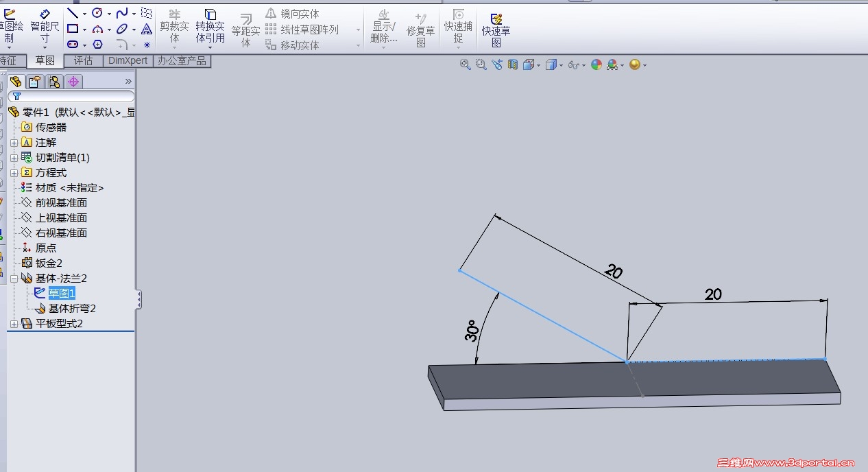The height and width of the screenshot is (472, 868).
Task: Select 前视基准面 plane in tree
Action: click(x=61, y=203)
